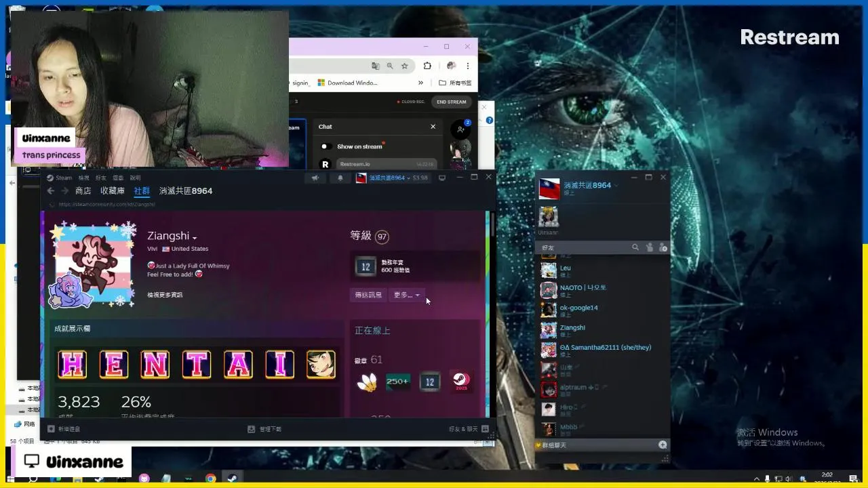Image resolution: width=868 pixels, height=488 pixels.
Task: Click the level 97 badge circle
Action: pos(382,237)
